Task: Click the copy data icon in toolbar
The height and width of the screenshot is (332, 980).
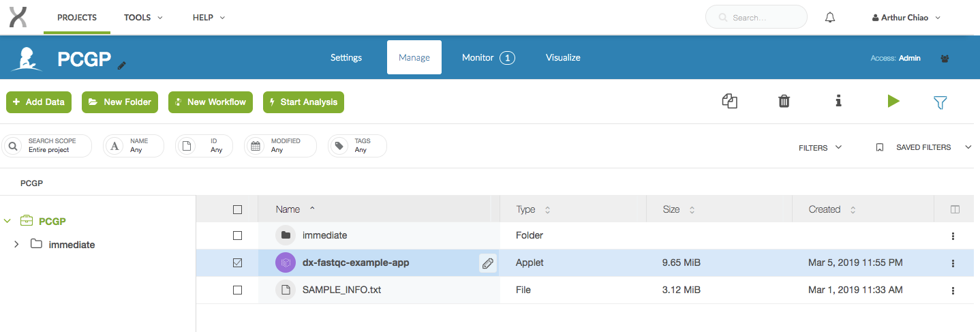Action: [x=730, y=102]
